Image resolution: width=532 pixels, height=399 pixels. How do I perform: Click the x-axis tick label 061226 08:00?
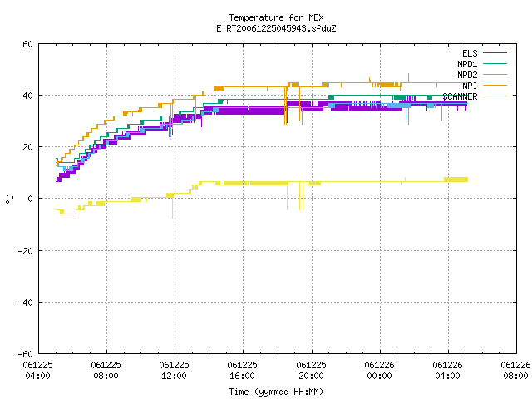(x=515, y=371)
